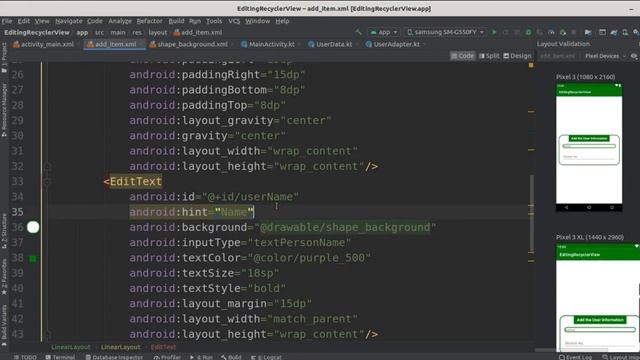
Task: Open the Profile app icon in toolbar
Action: point(551,32)
